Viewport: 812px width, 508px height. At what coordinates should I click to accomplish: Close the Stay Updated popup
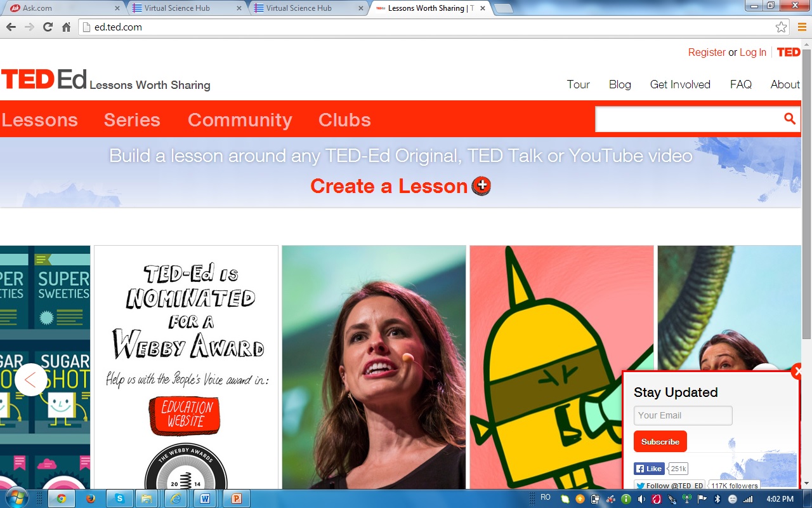click(x=797, y=372)
